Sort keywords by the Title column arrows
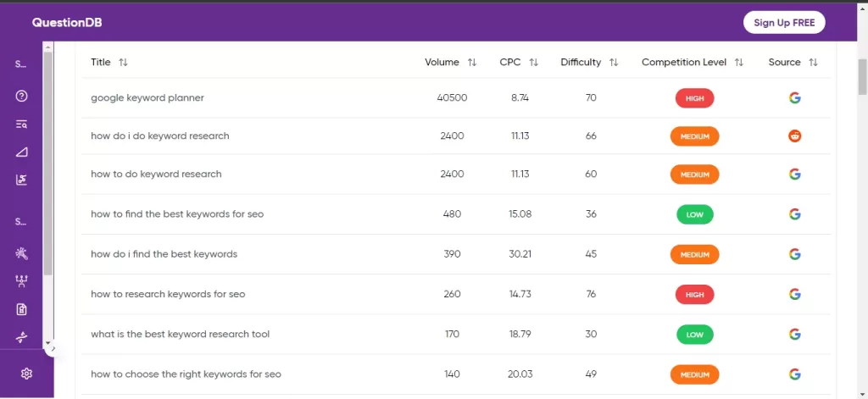Screen dimensions: 868x399 (123, 63)
